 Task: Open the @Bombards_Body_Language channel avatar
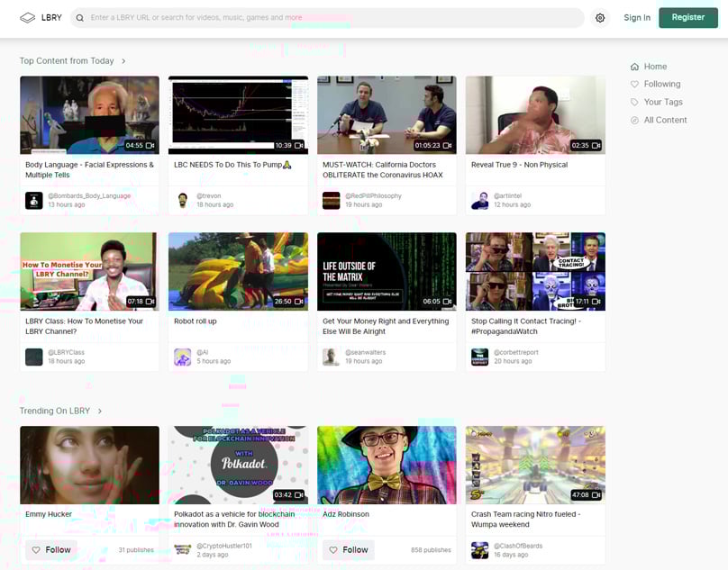point(34,201)
